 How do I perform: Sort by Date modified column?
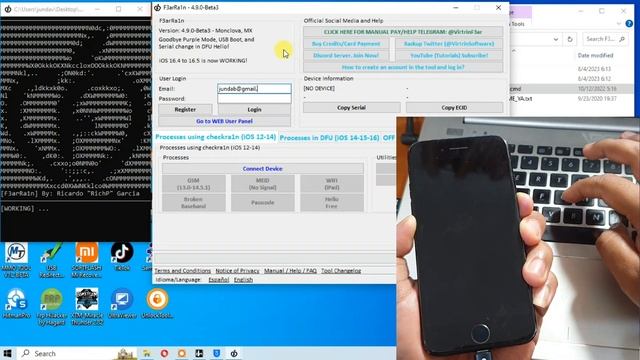point(595,55)
